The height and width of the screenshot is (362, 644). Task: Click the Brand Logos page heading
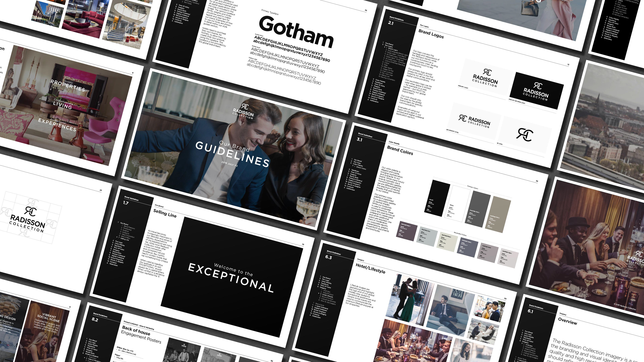(431, 34)
